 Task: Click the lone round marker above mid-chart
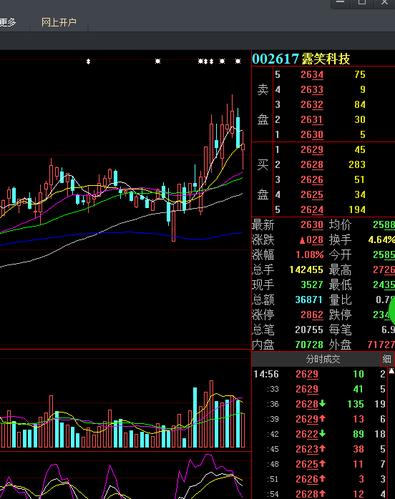tap(158, 61)
